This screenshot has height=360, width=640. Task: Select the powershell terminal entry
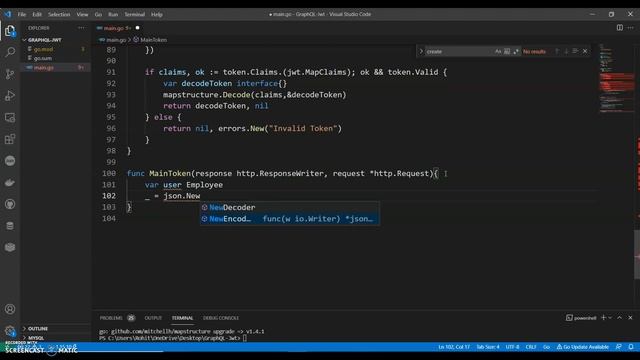(581, 318)
